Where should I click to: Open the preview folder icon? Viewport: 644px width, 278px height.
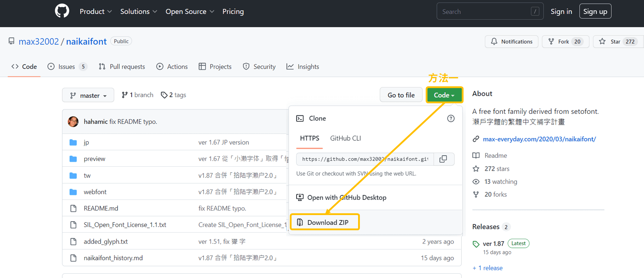(x=73, y=159)
